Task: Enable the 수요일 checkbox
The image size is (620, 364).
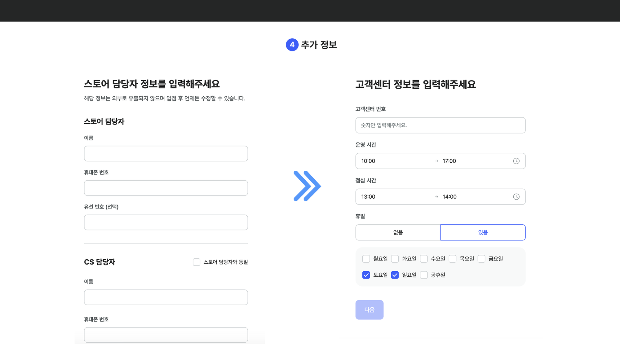Action: (424, 258)
